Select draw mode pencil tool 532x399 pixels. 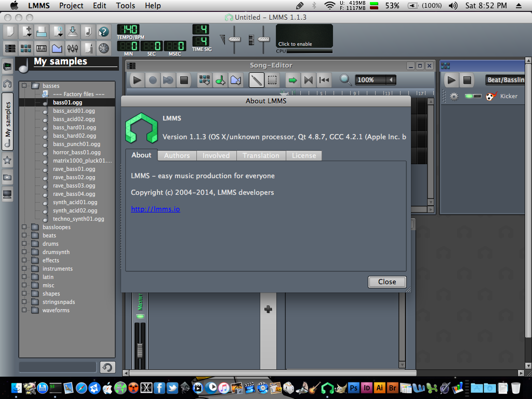(257, 80)
